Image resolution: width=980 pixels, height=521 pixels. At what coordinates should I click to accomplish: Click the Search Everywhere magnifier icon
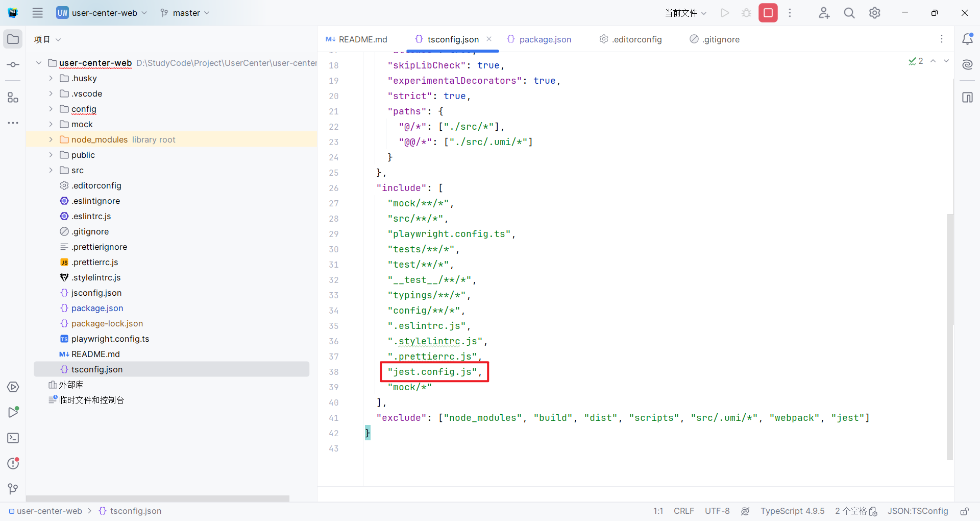(x=849, y=13)
